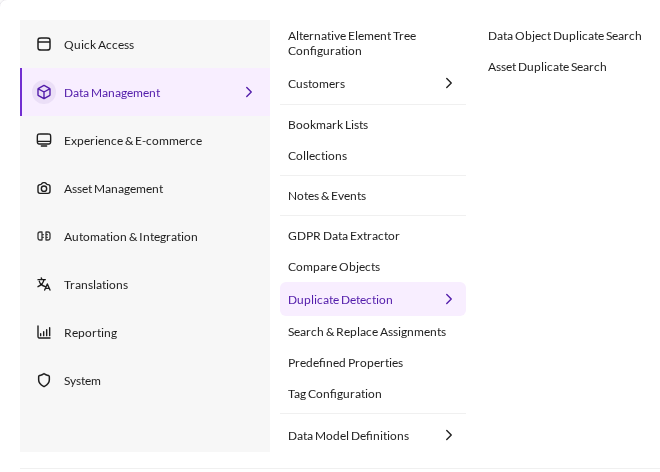Open Tag Configuration

(x=335, y=394)
